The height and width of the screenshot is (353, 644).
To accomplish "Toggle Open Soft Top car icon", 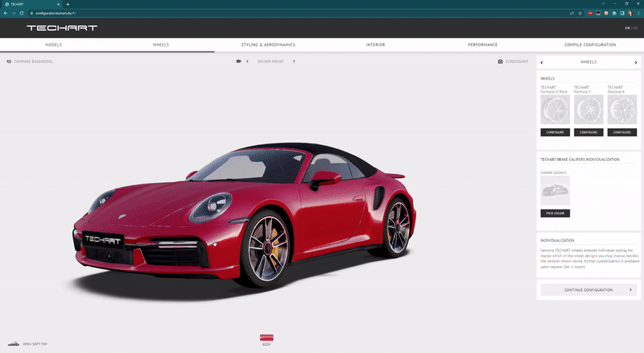I will click(x=13, y=343).
